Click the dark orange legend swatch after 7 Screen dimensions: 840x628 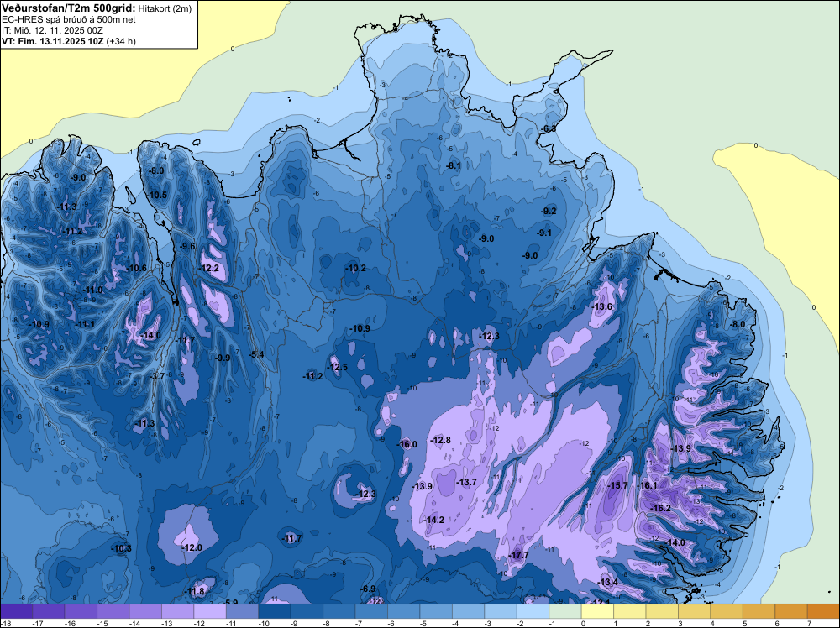pyautogui.click(x=823, y=611)
